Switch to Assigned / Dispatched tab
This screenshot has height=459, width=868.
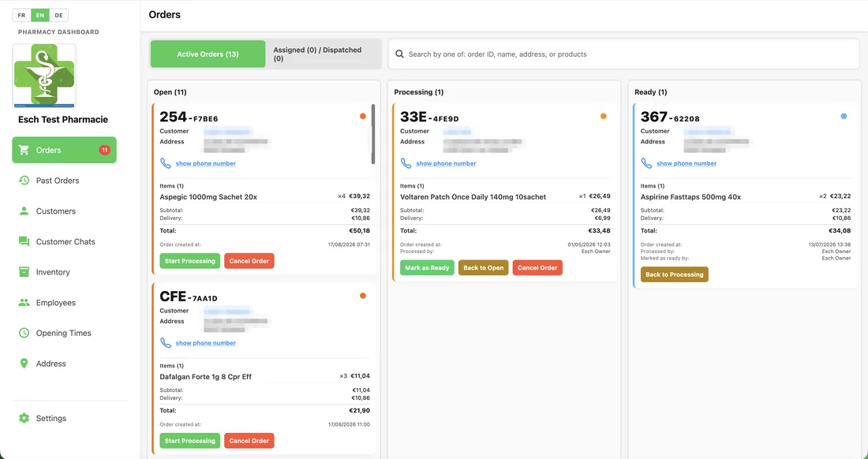click(324, 54)
